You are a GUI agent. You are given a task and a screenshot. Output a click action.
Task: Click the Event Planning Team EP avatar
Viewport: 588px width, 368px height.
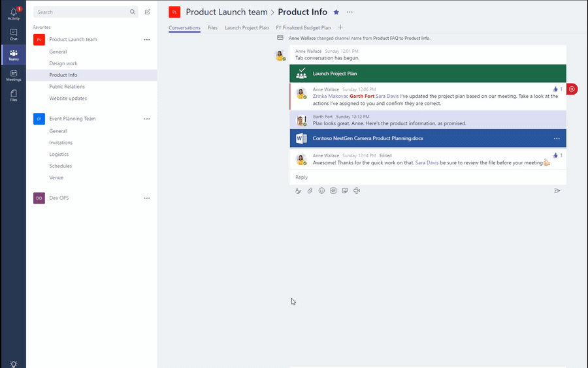point(39,119)
